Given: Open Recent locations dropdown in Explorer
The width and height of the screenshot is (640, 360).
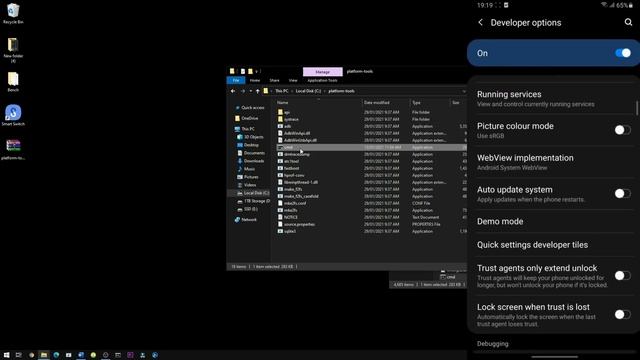Looking at the screenshot, I should pyautogui.click(x=251, y=91).
